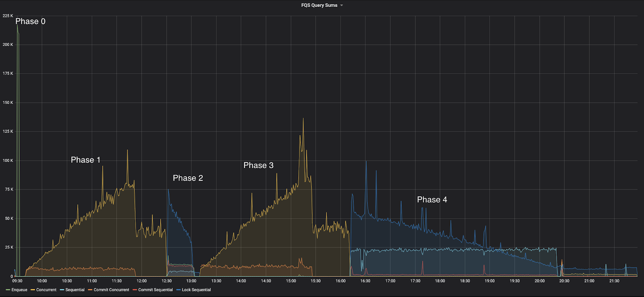
Task: Click the 14:00 time axis label
Action: click(241, 281)
